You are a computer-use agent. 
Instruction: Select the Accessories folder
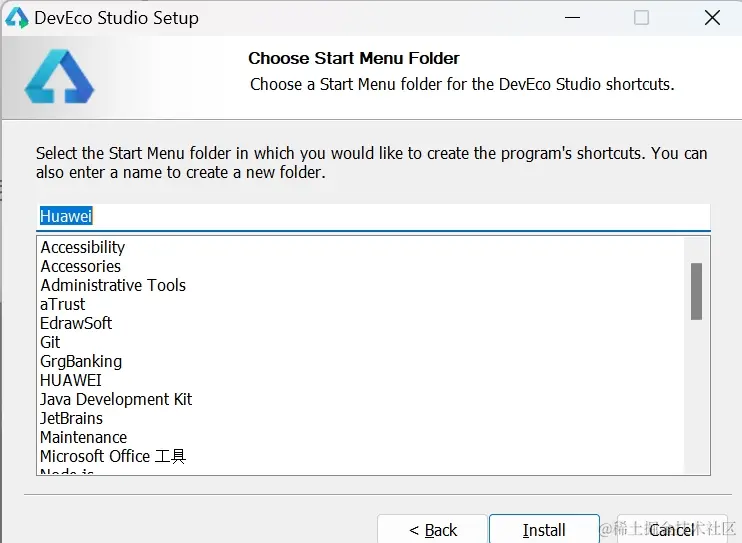click(80, 266)
